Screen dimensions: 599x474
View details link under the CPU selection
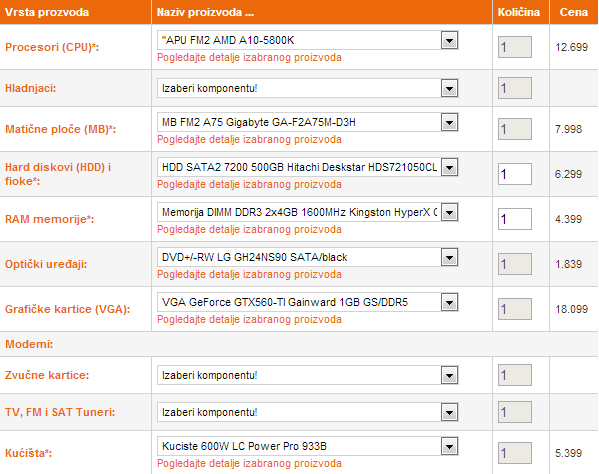coord(249,58)
